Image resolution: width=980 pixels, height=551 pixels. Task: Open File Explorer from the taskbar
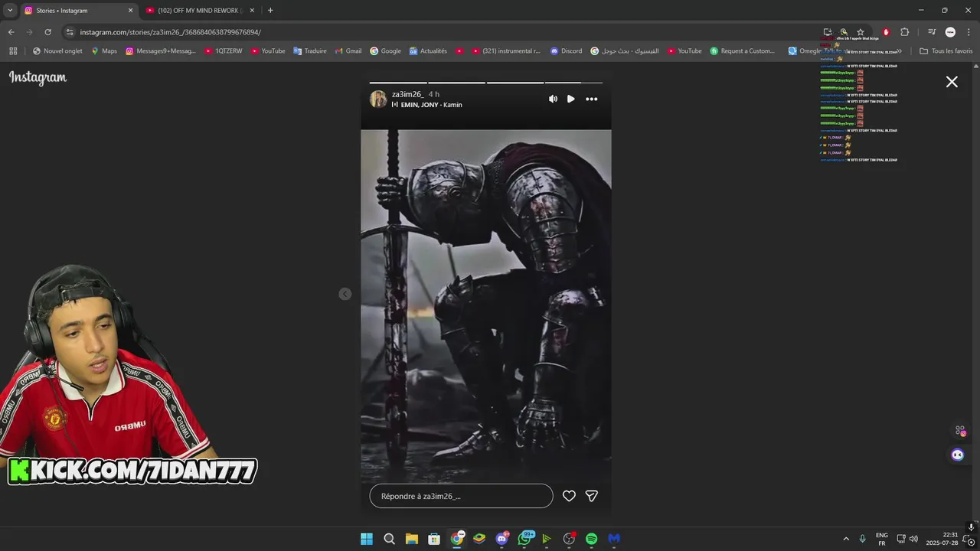pyautogui.click(x=411, y=539)
